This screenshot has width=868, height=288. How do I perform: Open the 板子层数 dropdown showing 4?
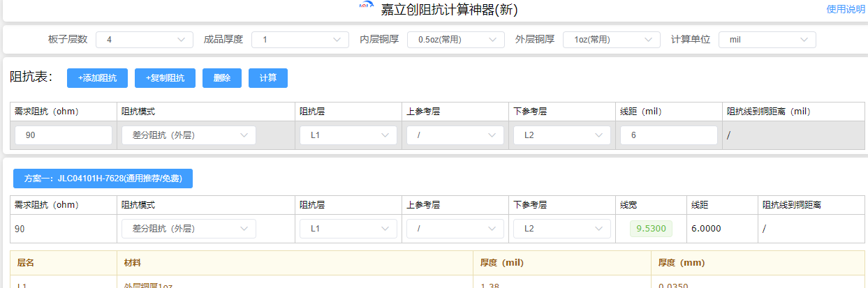pos(145,40)
